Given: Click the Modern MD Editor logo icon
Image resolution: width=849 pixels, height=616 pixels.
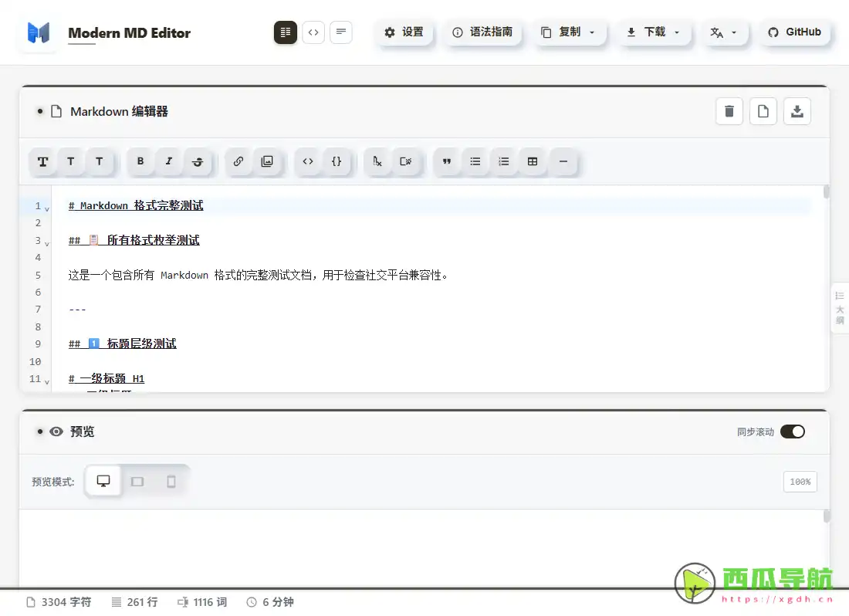Looking at the screenshot, I should click(x=39, y=32).
